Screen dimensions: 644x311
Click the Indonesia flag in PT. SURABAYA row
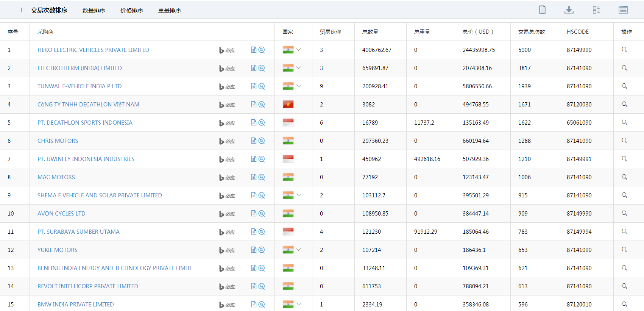(288, 231)
